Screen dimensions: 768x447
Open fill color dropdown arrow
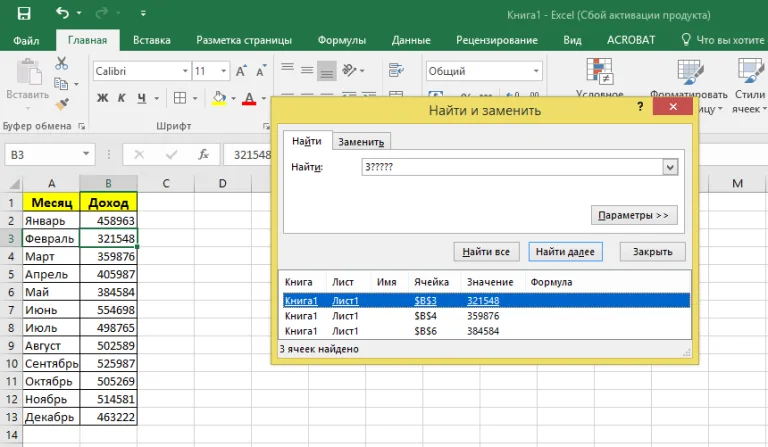(x=233, y=98)
